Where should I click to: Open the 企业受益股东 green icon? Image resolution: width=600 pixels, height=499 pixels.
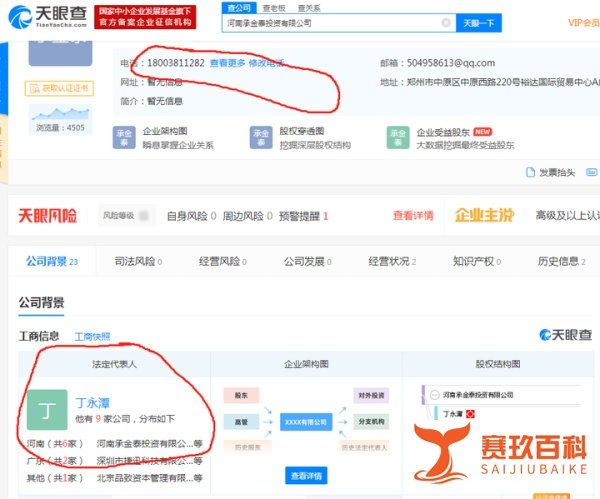click(398, 137)
